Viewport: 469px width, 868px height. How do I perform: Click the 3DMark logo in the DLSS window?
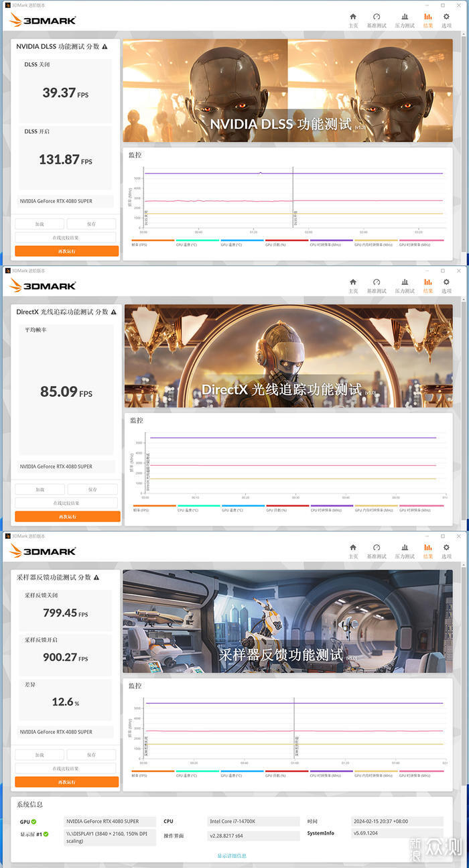pyautogui.click(x=43, y=20)
